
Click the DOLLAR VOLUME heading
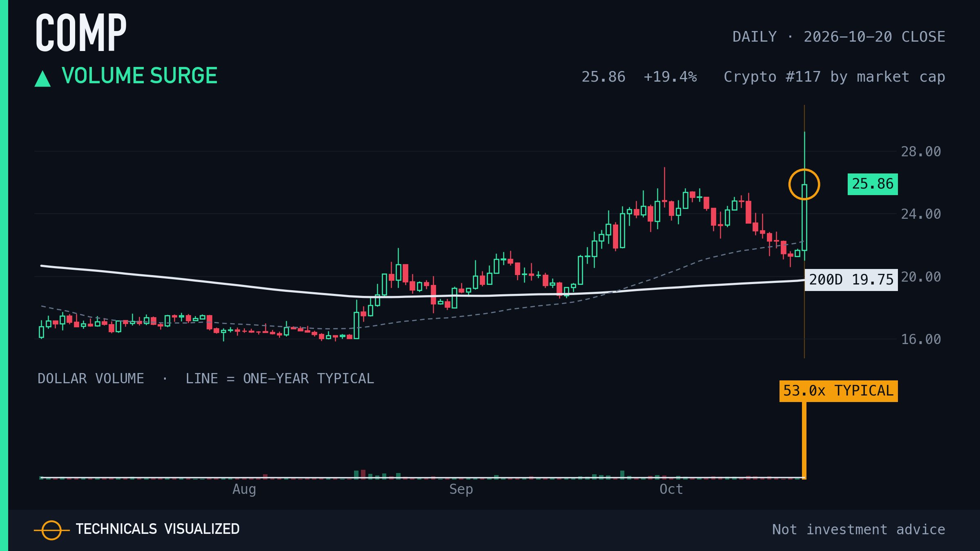[x=91, y=379]
